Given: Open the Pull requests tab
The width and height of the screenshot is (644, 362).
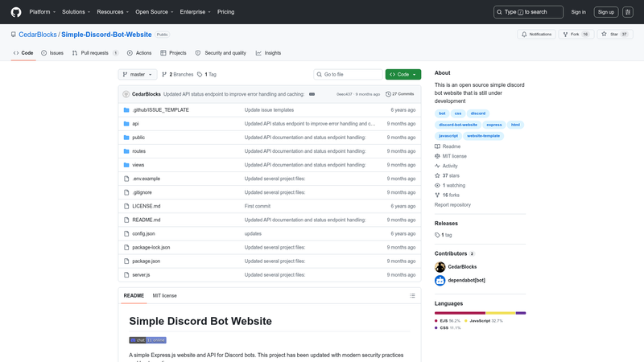Looking at the screenshot, I should (95, 53).
